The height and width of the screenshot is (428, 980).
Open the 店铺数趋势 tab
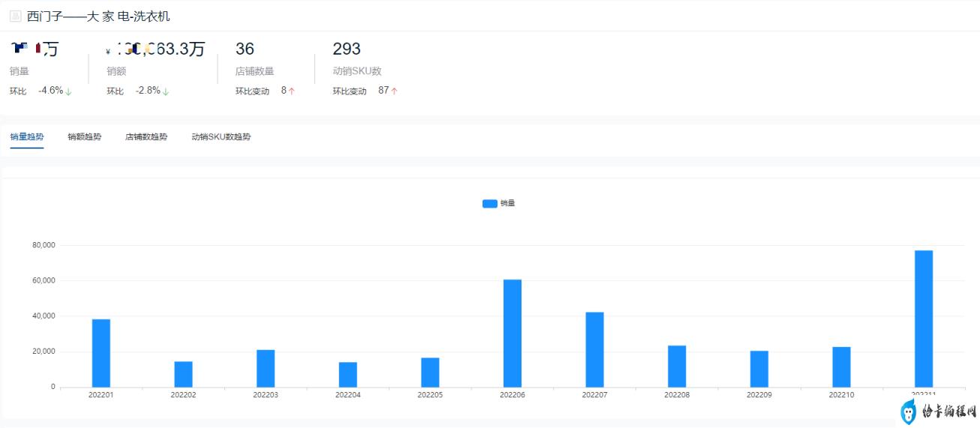[x=146, y=136]
